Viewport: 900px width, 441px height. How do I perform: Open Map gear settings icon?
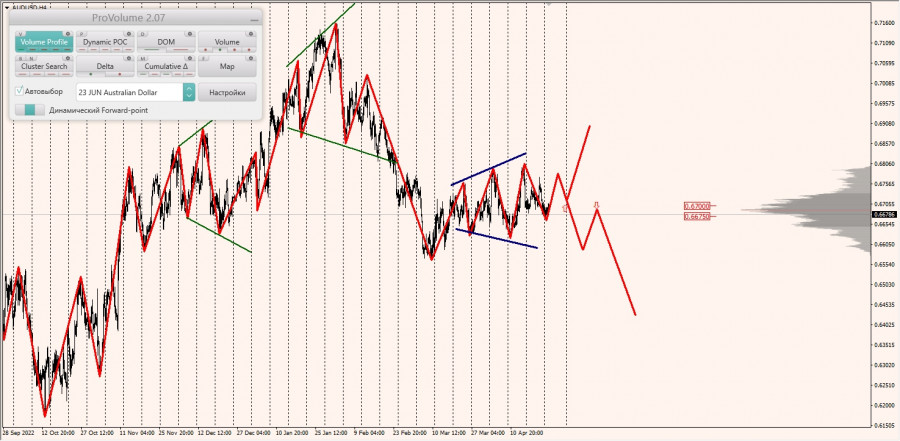click(251, 59)
